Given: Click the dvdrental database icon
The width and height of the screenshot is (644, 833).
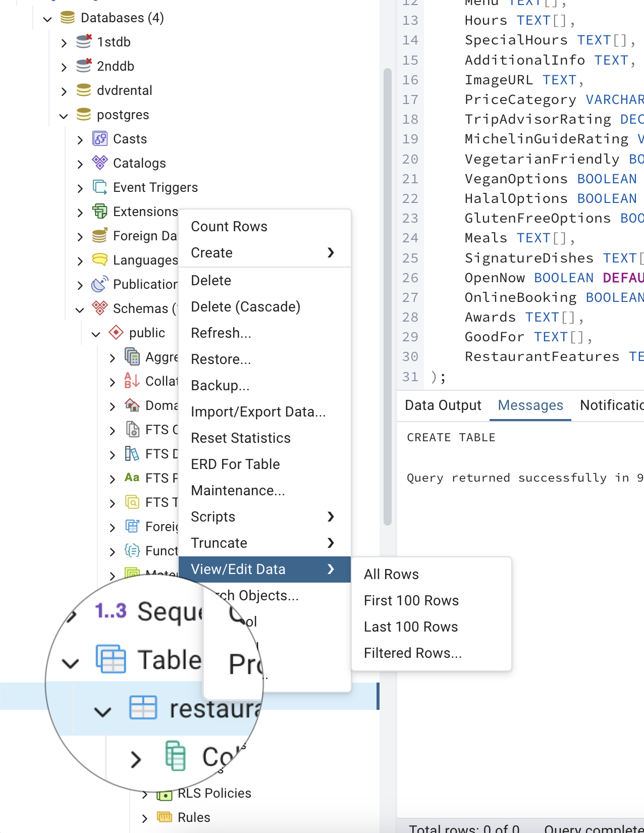Looking at the screenshot, I should [x=84, y=90].
